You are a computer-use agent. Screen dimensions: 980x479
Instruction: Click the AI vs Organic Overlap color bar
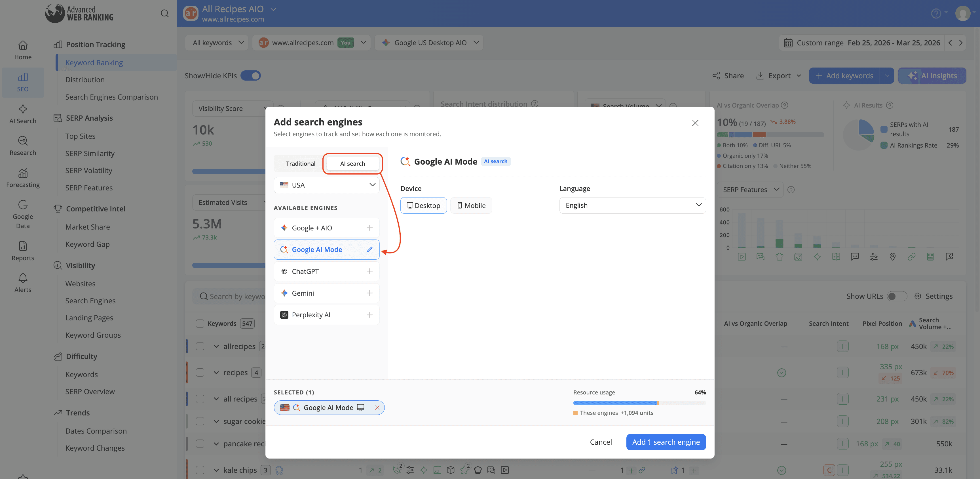coord(770,135)
